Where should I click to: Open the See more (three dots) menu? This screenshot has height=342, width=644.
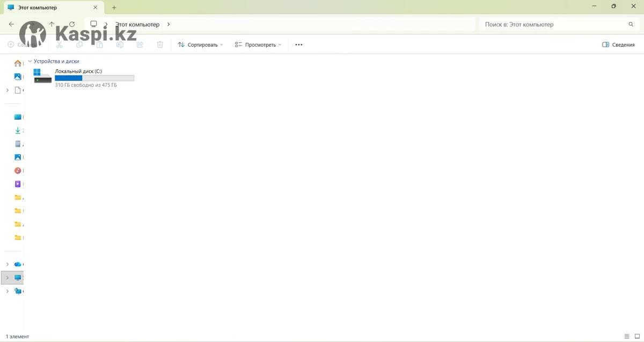coord(299,45)
